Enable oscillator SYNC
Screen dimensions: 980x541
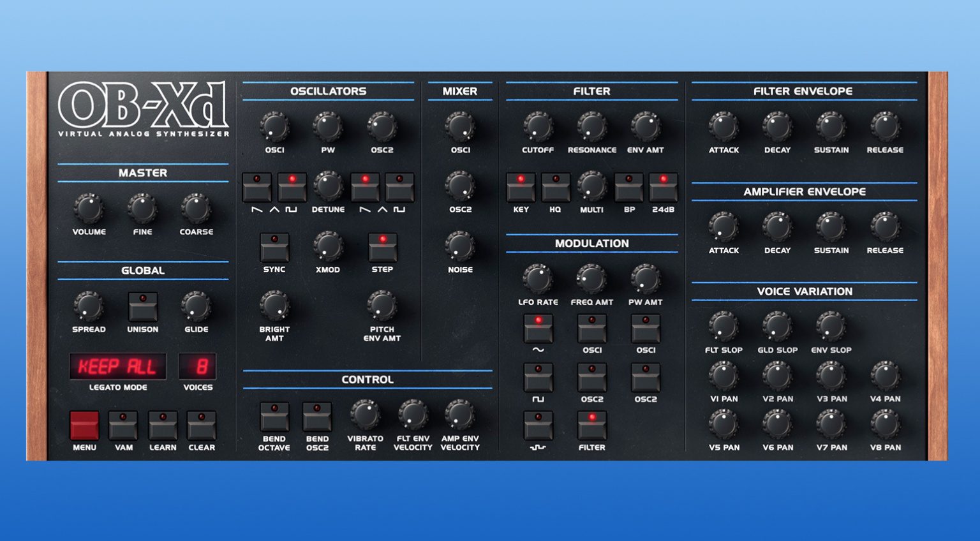tap(274, 248)
